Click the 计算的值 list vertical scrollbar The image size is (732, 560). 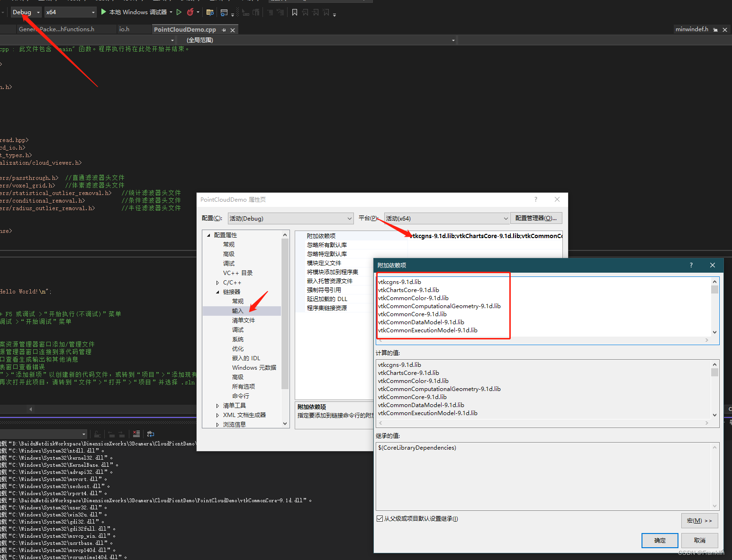coord(714,390)
